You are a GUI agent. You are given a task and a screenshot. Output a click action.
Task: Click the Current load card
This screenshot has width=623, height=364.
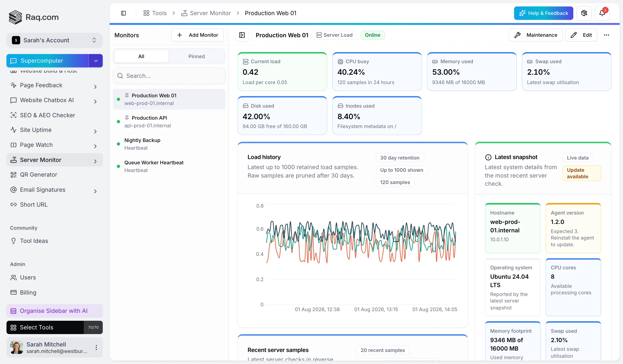(x=282, y=71)
